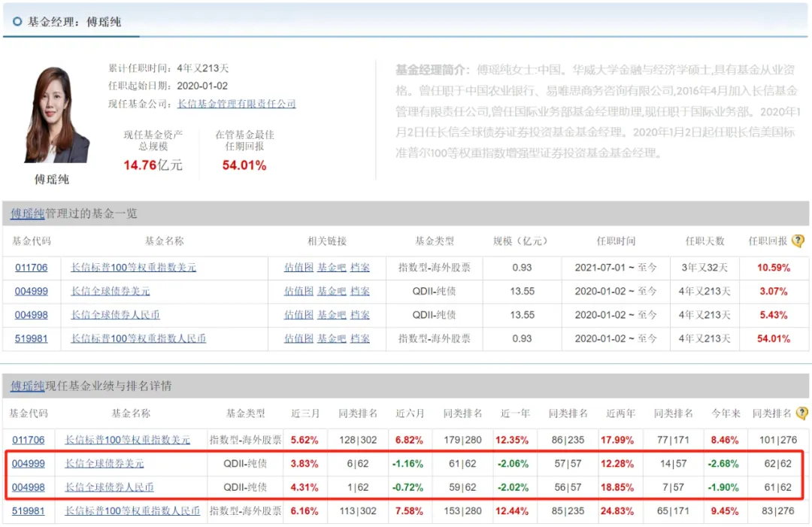The width and height of the screenshot is (812, 527).
Task: Open 长信标普100等权重指数人民币 in managed funds table
Action: point(138,338)
